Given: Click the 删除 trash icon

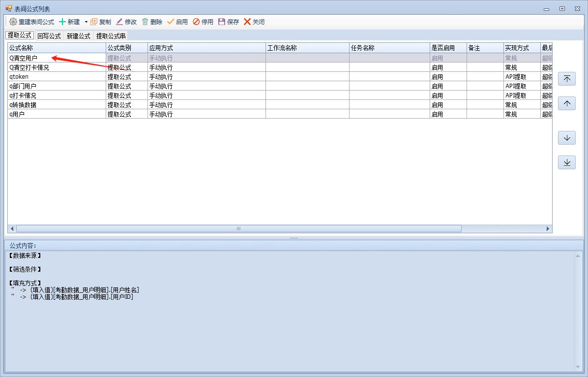Looking at the screenshot, I should click(145, 22).
